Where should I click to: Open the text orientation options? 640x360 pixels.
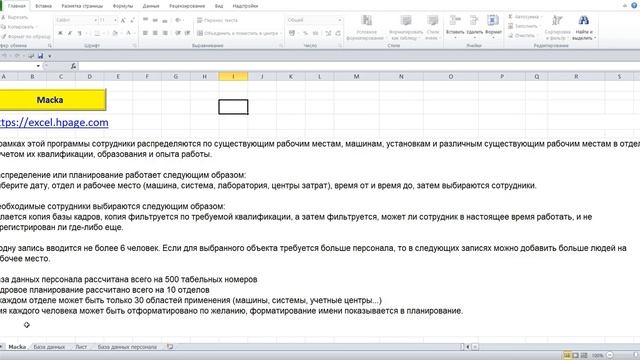pyautogui.click(x=179, y=20)
